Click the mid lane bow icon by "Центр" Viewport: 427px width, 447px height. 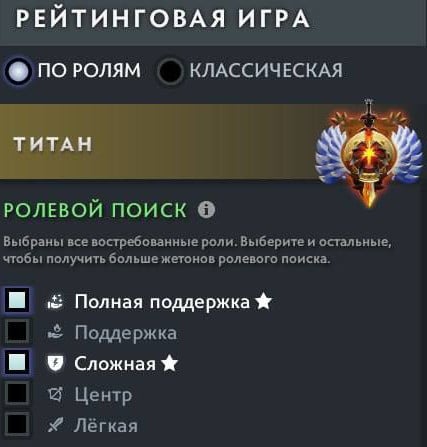[x=55, y=394]
